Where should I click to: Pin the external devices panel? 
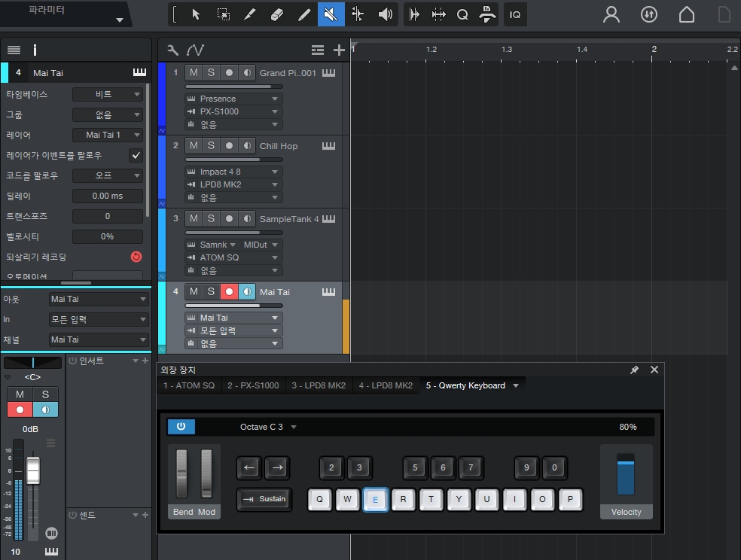(634, 370)
